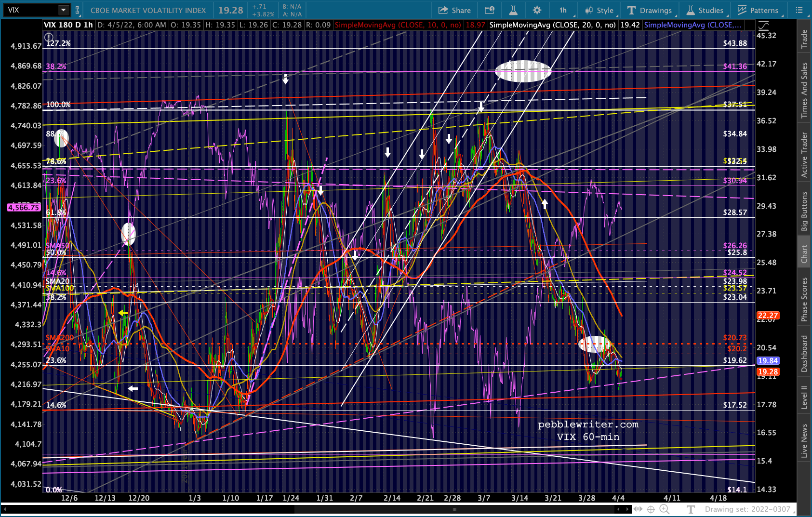Click the crosshair pan icon
This screenshot has height=517, width=812.
[651, 509]
